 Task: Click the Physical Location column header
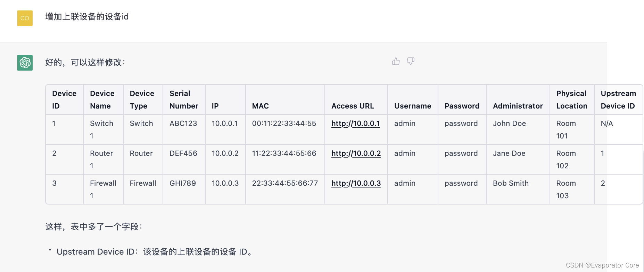[x=572, y=100]
